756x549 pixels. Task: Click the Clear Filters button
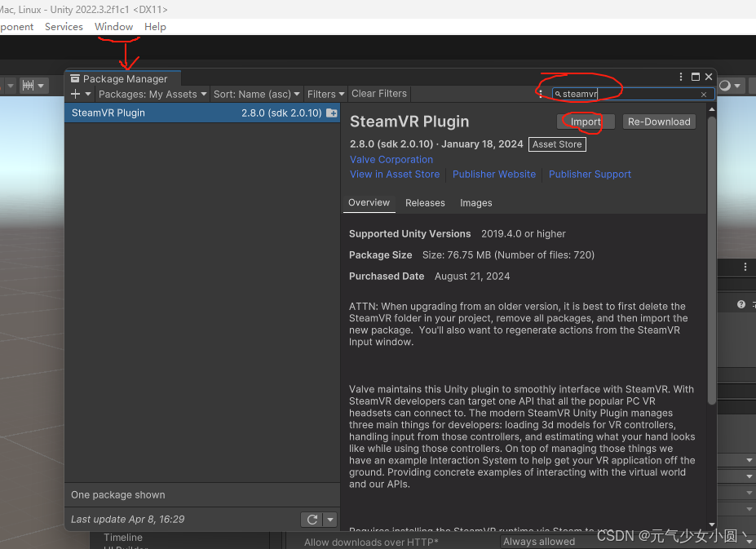[x=379, y=94]
